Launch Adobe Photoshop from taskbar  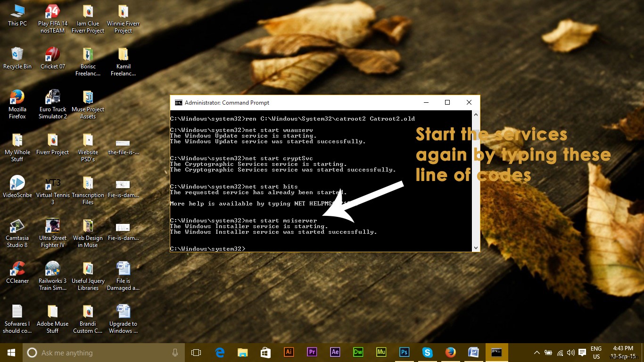point(405,352)
